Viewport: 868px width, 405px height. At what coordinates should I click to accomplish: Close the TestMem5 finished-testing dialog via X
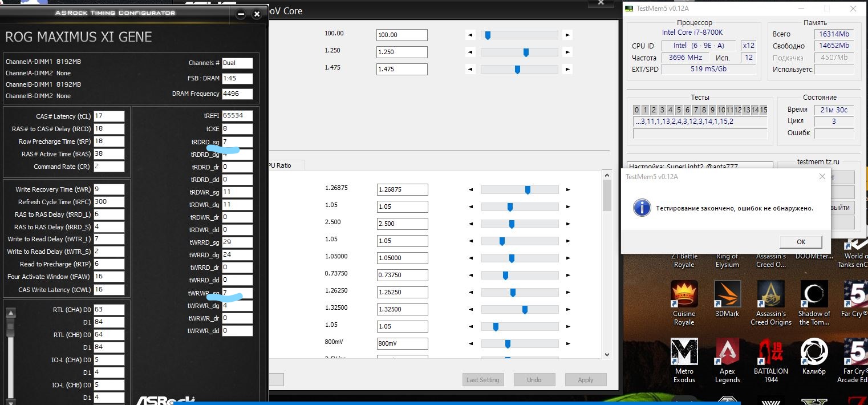pyautogui.click(x=822, y=177)
